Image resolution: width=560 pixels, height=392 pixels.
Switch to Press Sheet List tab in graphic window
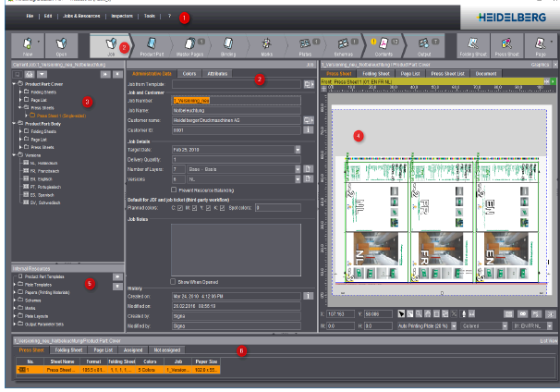point(447,74)
